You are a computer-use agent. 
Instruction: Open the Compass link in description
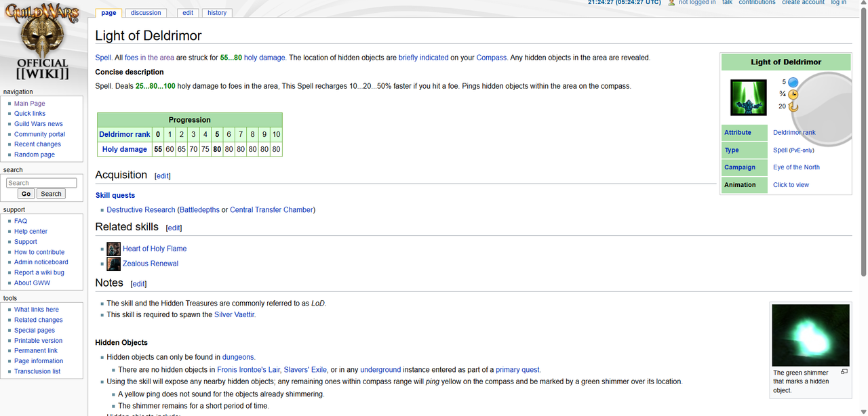(492, 58)
